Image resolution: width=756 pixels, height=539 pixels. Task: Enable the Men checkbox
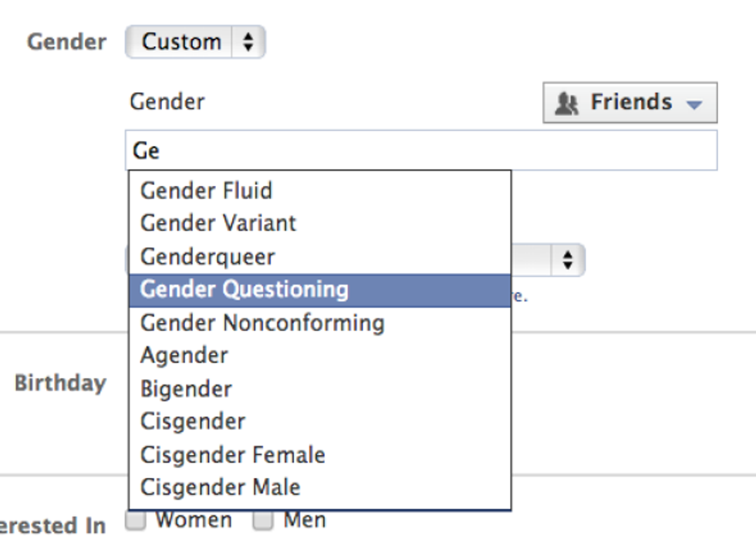coord(264,522)
